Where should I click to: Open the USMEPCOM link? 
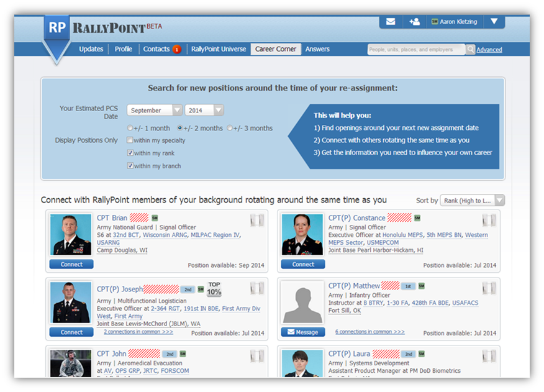click(383, 243)
